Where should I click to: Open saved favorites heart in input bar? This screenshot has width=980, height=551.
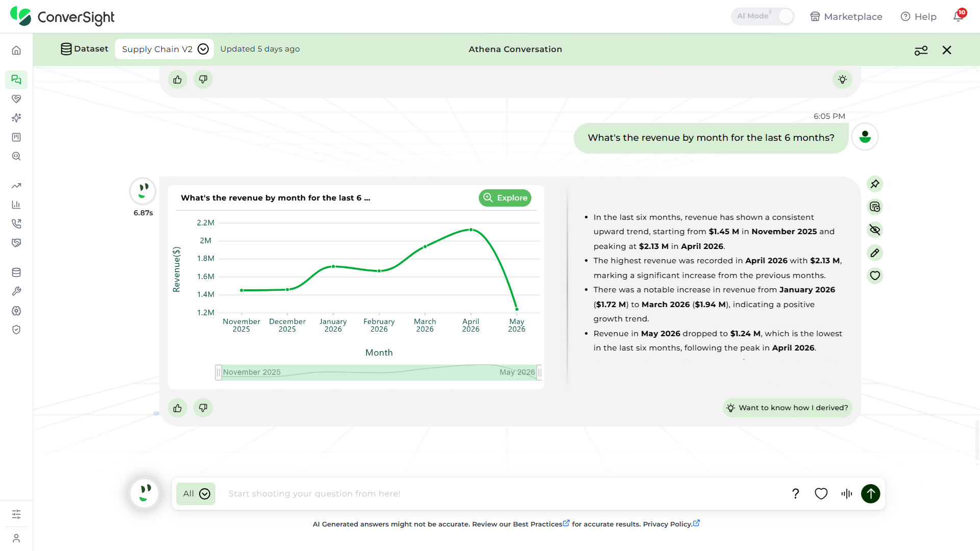[x=821, y=493]
